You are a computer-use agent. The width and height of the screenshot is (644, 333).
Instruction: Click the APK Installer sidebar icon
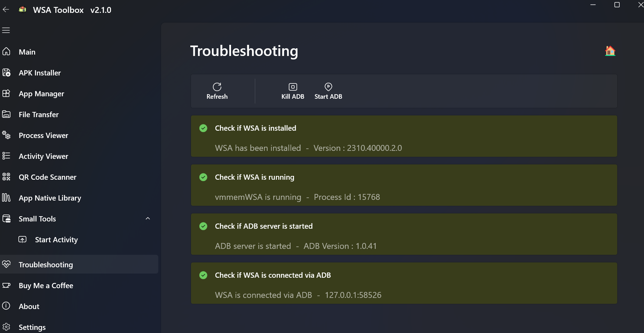tap(6, 73)
